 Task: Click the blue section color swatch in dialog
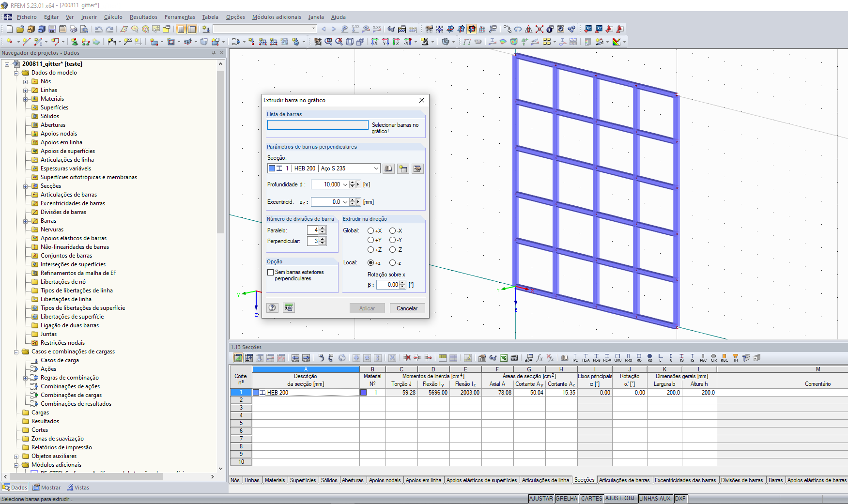272,168
